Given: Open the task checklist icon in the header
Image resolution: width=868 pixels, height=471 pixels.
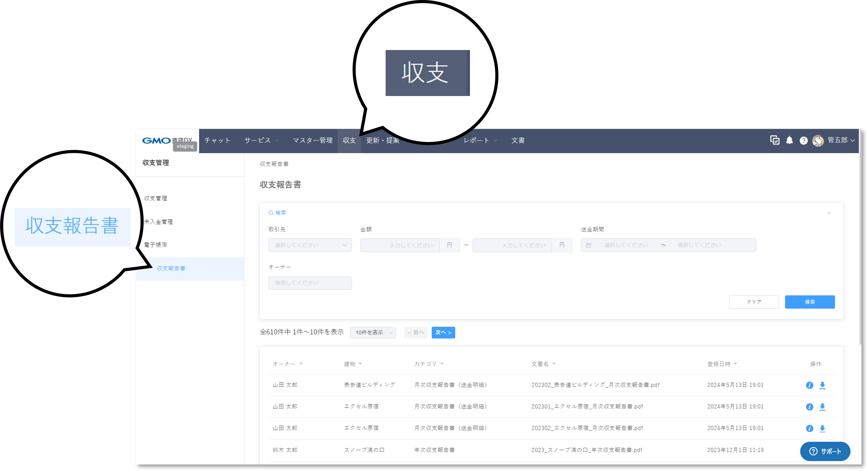Looking at the screenshot, I should [775, 140].
